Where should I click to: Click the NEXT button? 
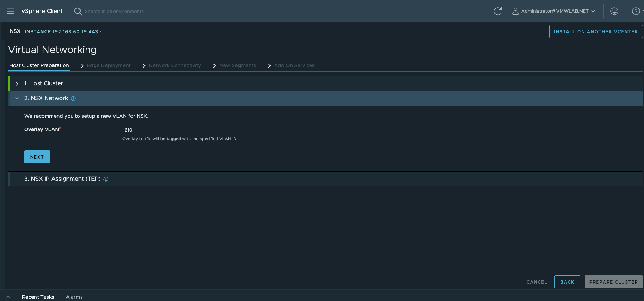coord(37,157)
